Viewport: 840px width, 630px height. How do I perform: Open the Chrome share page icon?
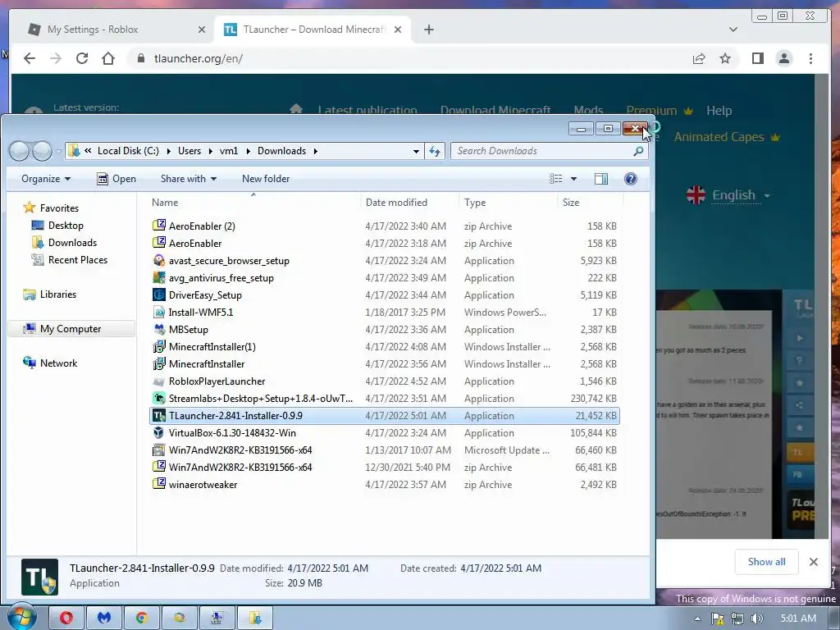(x=699, y=58)
